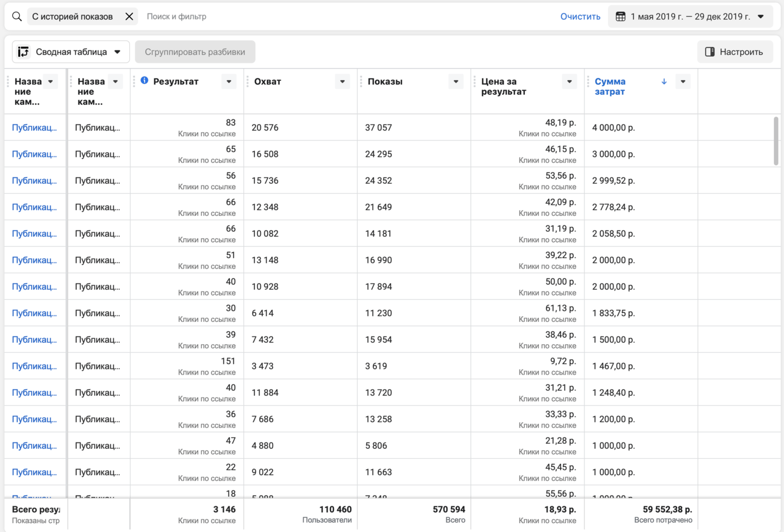Open the first Публикац... campaign link
784x532 pixels.
click(x=35, y=128)
